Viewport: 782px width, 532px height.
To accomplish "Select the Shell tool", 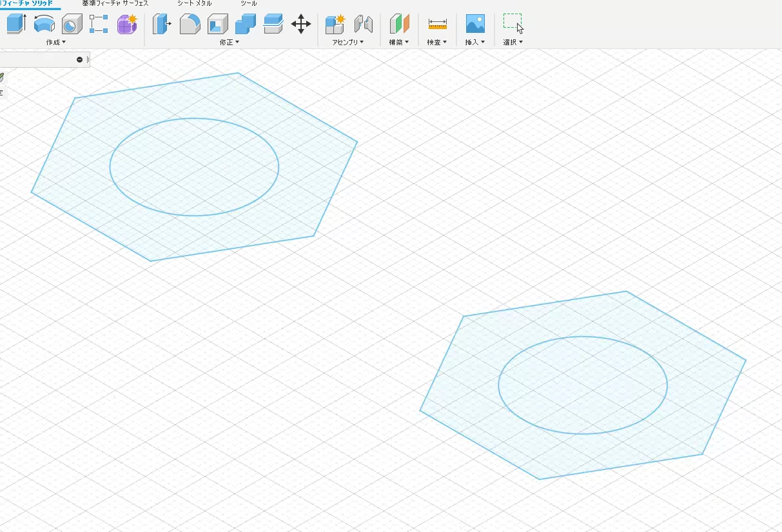I will 217,25.
